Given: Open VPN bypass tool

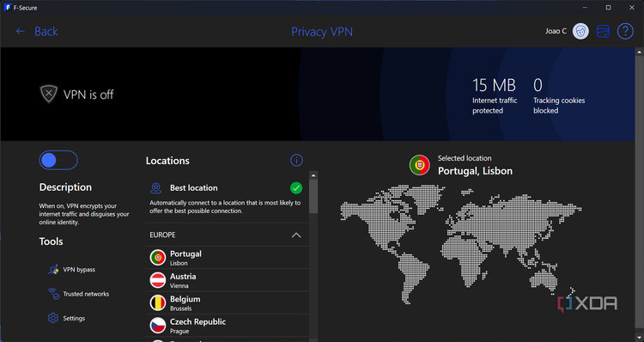Looking at the screenshot, I should click(72, 270).
